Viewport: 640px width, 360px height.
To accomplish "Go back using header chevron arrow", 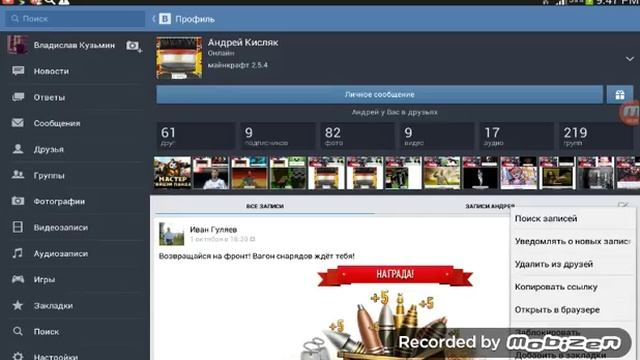I will (x=154, y=19).
